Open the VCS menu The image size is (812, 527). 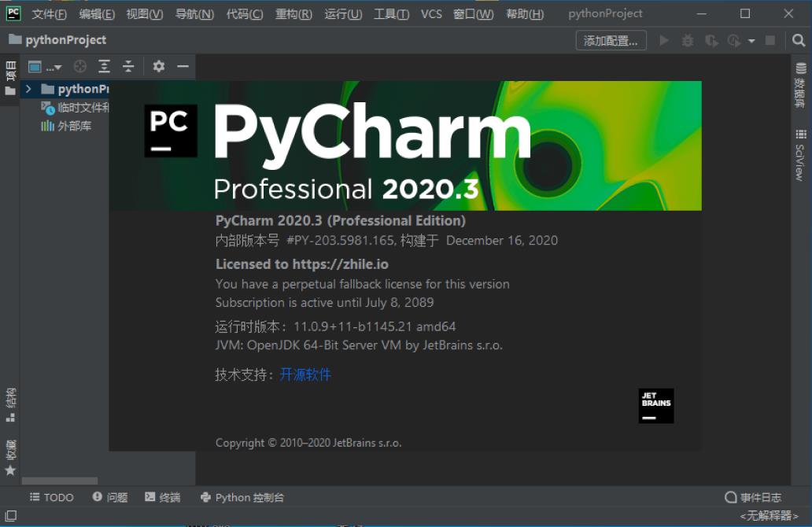431,14
